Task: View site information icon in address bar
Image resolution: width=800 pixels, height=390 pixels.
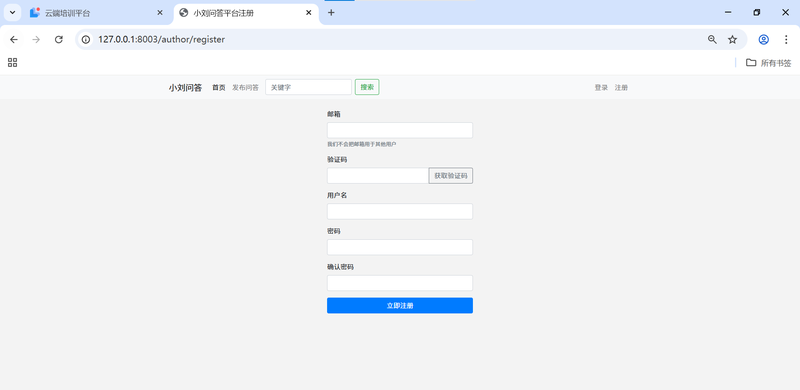Action: [x=86, y=39]
